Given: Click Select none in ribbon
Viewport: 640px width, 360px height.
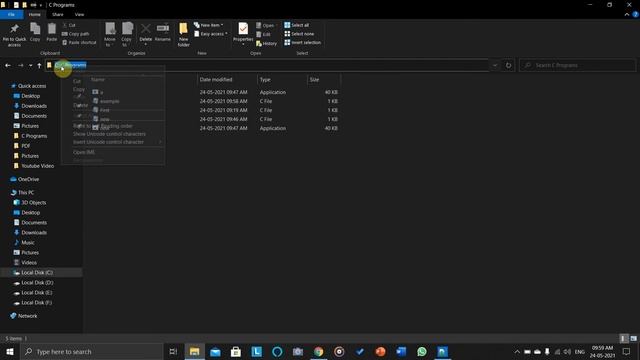Looking at the screenshot, I should coord(299,34).
